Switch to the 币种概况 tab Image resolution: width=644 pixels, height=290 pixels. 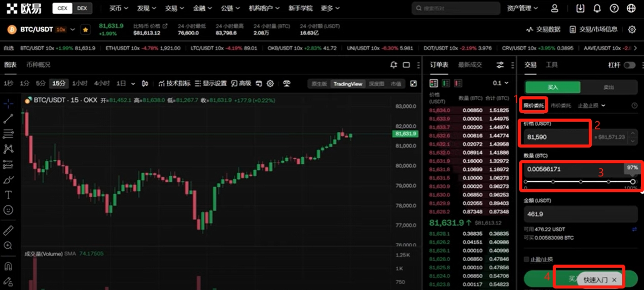click(39, 65)
